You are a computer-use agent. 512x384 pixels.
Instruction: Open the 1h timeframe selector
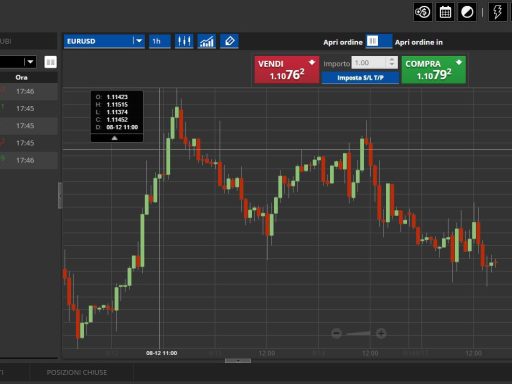point(160,41)
